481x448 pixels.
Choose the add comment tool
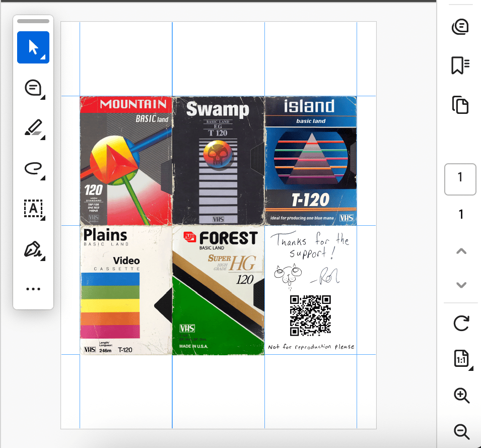click(33, 88)
